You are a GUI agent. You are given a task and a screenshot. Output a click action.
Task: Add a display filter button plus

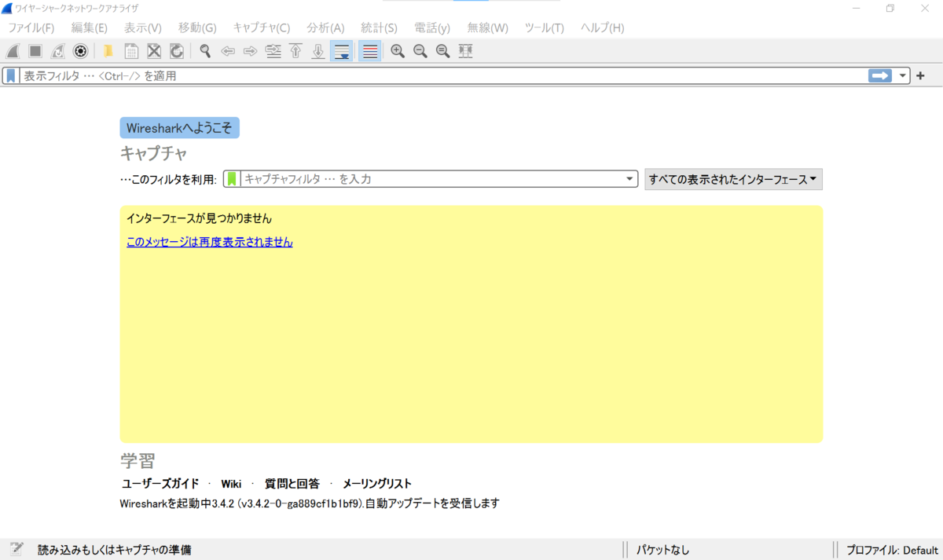coord(920,75)
